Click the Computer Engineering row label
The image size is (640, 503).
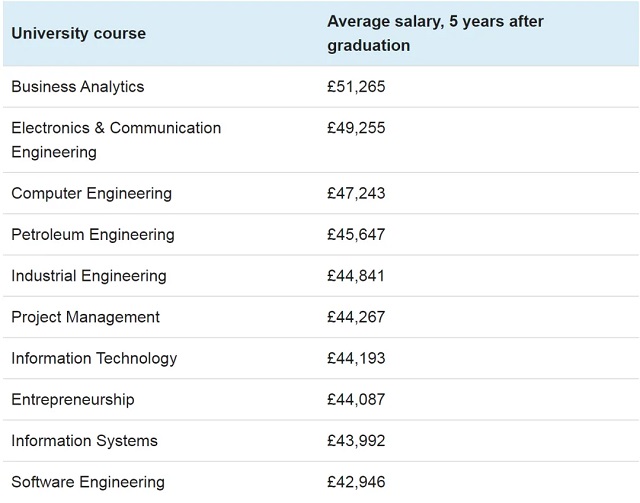[91, 194]
